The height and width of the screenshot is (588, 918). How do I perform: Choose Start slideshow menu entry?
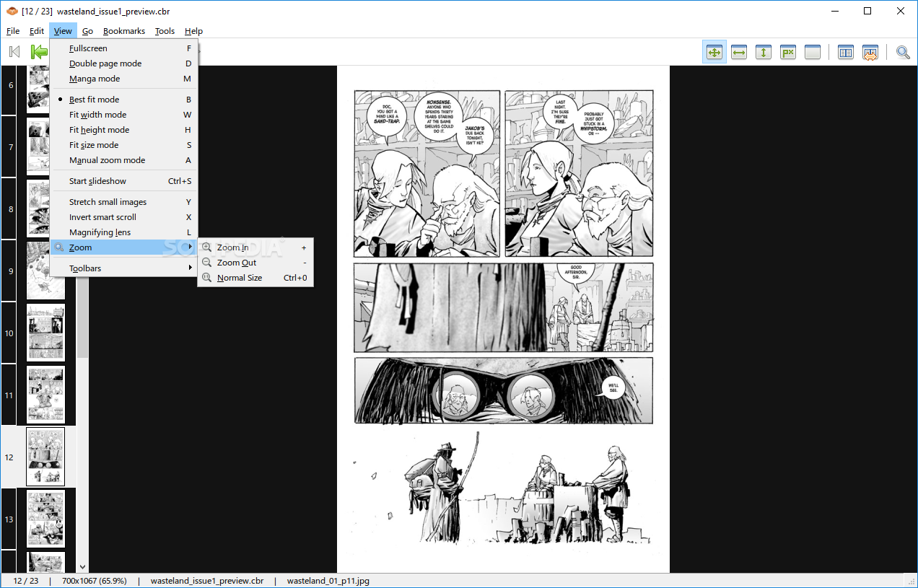pos(123,181)
